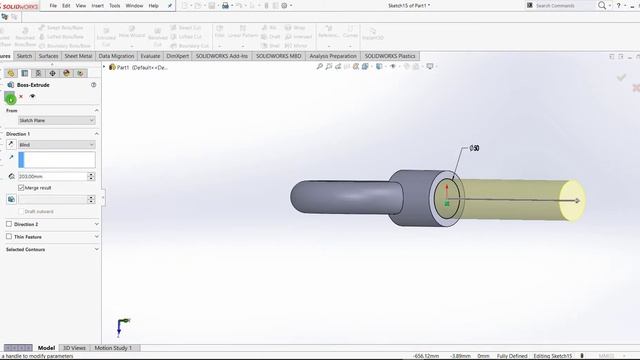The height and width of the screenshot is (360, 640).
Task: Switch to the Evaluate ribbon tab
Action: [150, 56]
